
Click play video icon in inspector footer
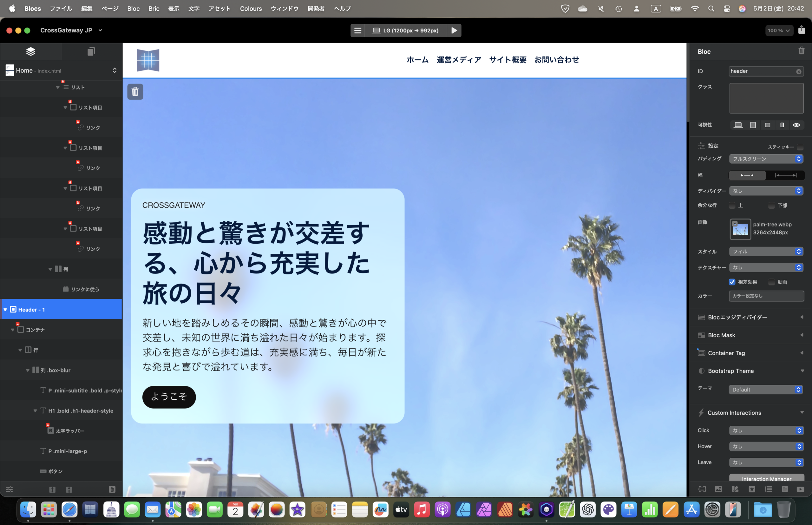[x=800, y=489]
